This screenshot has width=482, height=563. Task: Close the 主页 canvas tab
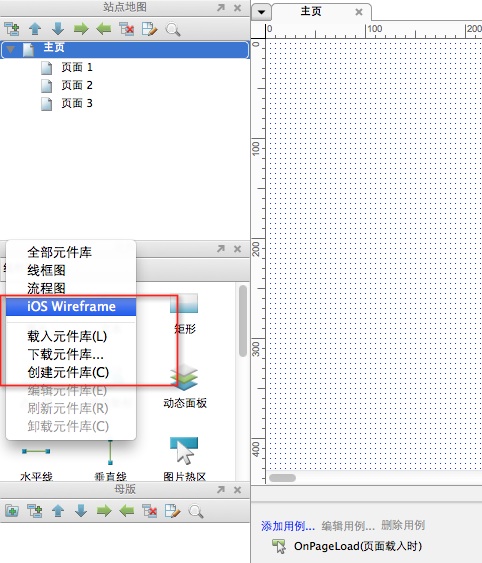358,12
